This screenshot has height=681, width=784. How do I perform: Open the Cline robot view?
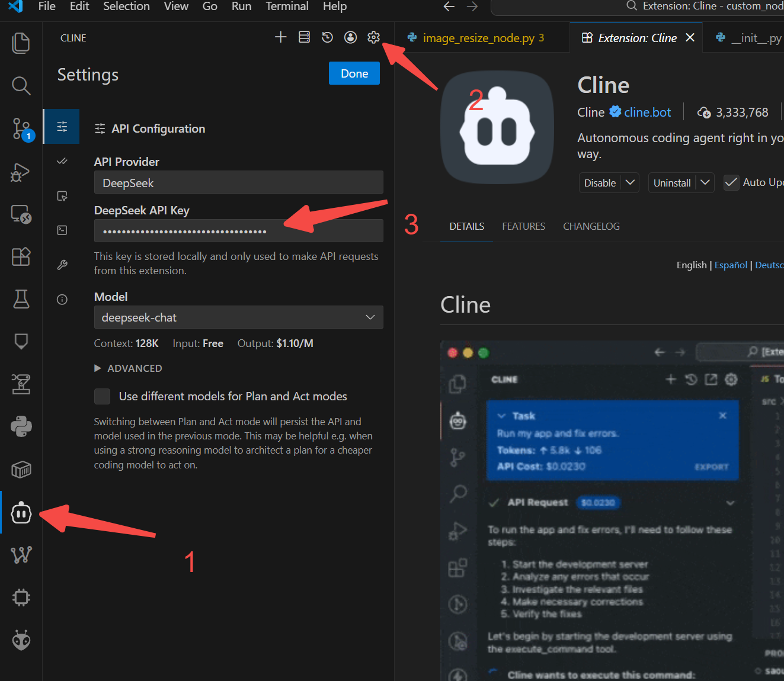pos(21,513)
